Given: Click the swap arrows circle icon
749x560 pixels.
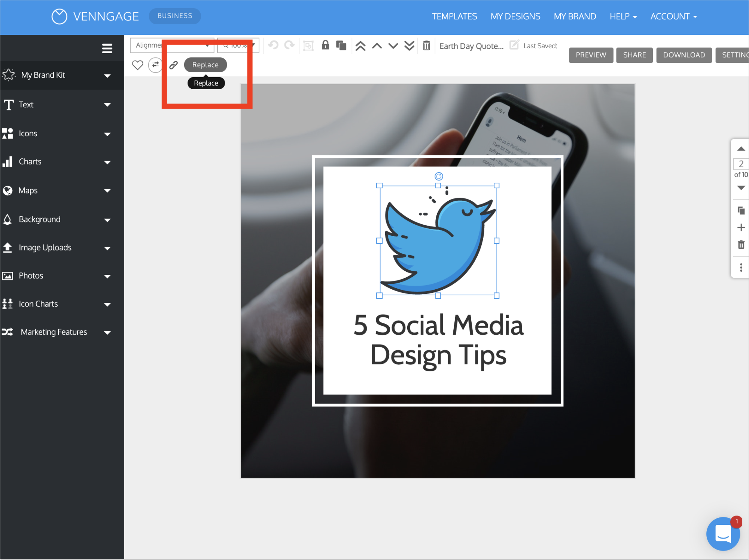Looking at the screenshot, I should (155, 65).
